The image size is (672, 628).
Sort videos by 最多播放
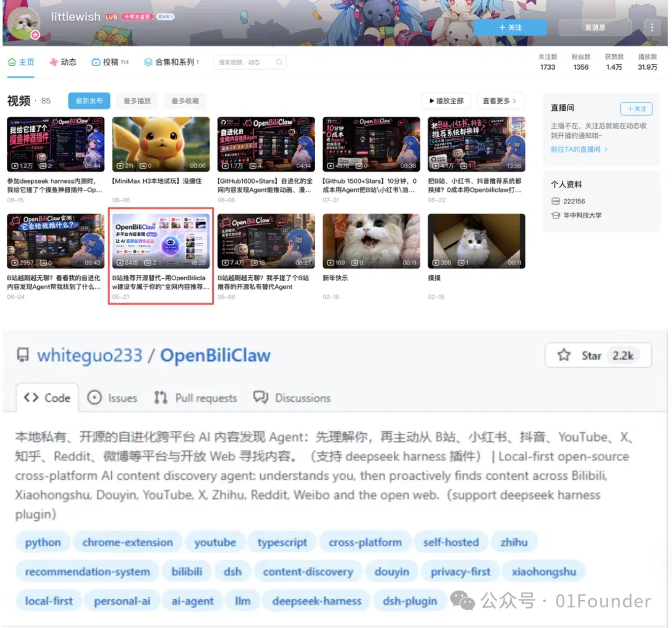pyautogui.click(x=137, y=101)
